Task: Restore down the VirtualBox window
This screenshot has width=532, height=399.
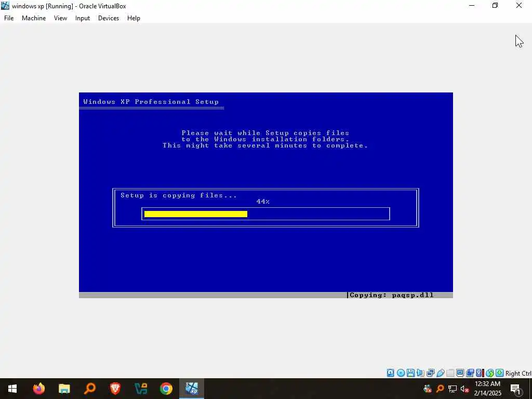Action: (495, 6)
